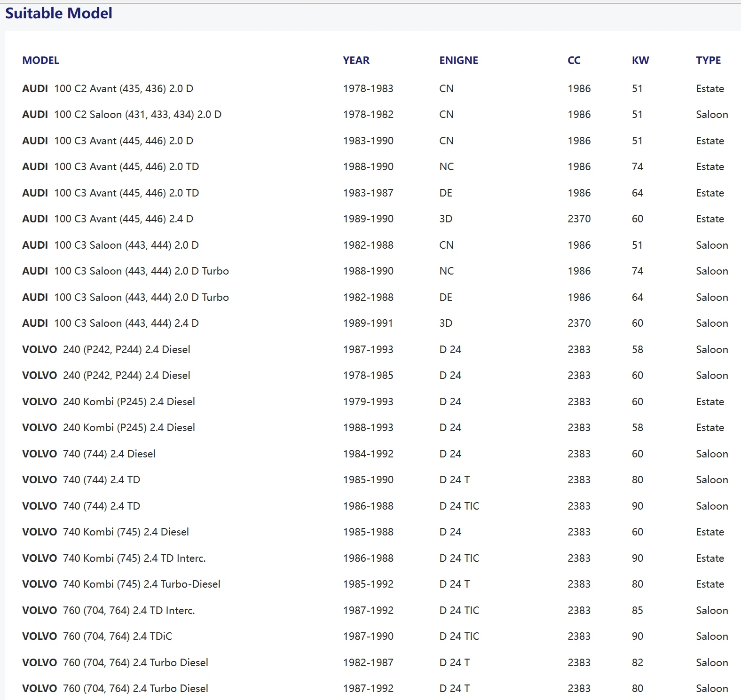Select year 1984-1992 cell
Image resolution: width=741 pixels, height=700 pixels.
point(368,454)
